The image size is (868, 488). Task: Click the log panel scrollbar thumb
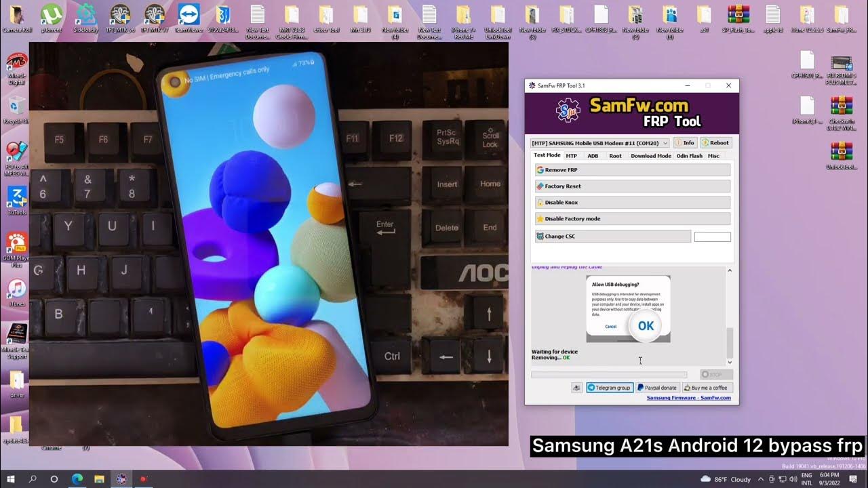[730, 342]
